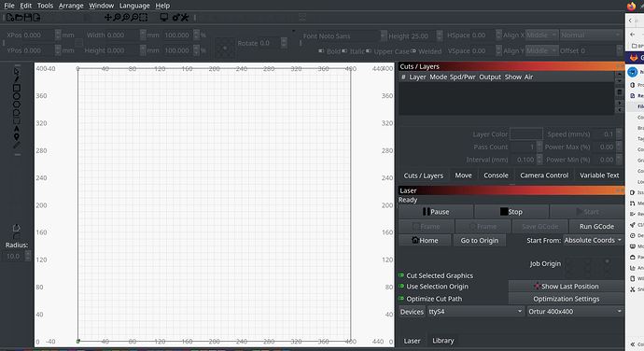Click the Open file folder icon
Viewport: 644px width, 351px height.
click(19, 17)
